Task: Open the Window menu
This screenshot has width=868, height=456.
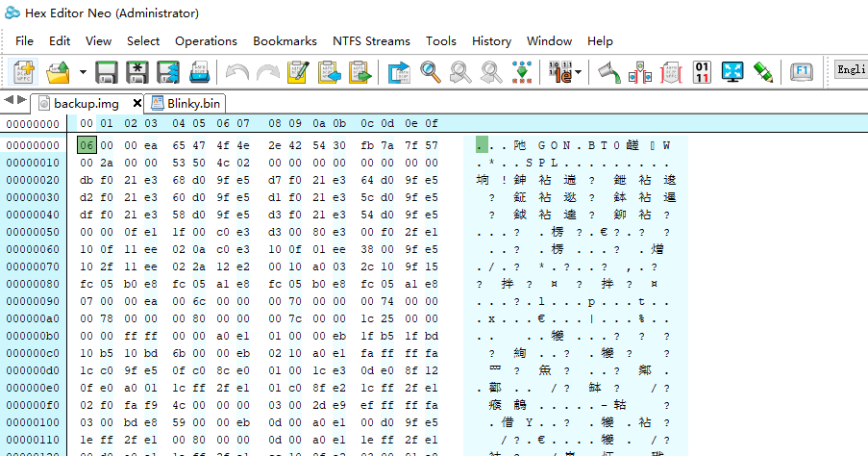Action: tap(549, 41)
